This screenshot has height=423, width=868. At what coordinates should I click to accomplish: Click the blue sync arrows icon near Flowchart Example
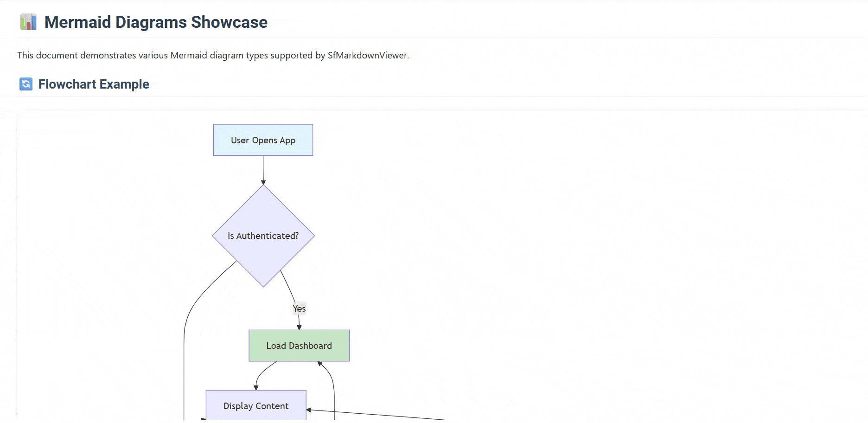point(26,84)
